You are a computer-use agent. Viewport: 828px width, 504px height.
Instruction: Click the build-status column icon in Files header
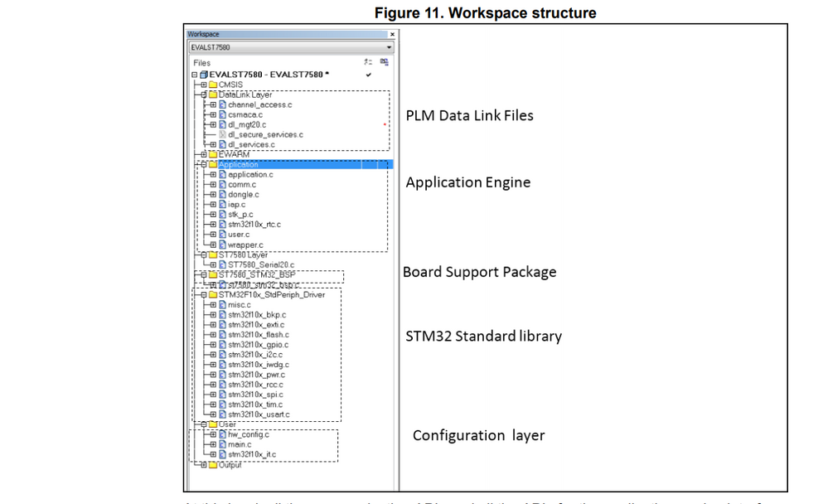pos(385,62)
